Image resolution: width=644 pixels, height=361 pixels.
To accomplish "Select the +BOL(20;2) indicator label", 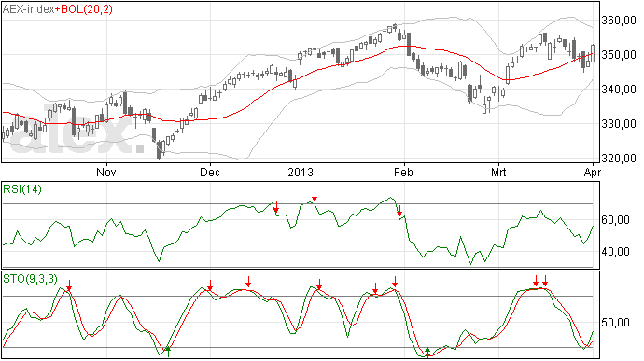I will [x=83, y=9].
